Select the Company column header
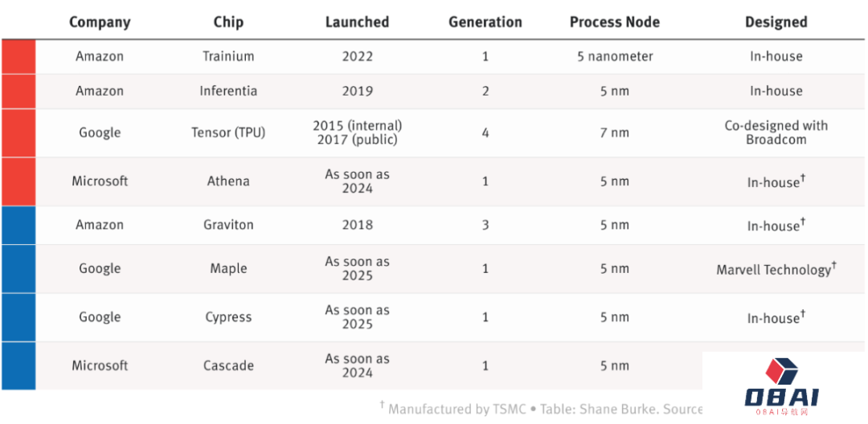 point(100,22)
